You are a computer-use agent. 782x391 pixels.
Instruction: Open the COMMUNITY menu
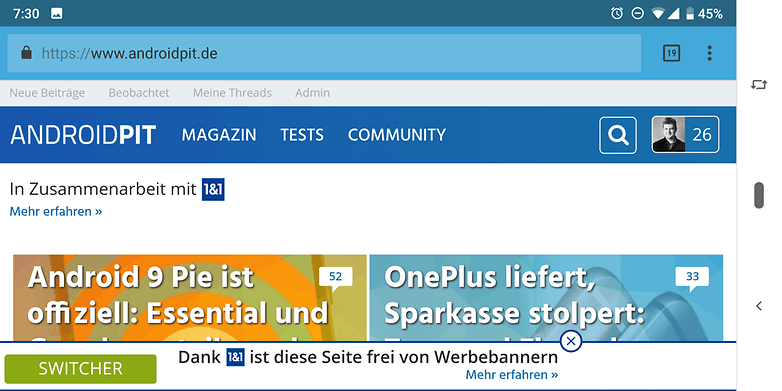(397, 135)
